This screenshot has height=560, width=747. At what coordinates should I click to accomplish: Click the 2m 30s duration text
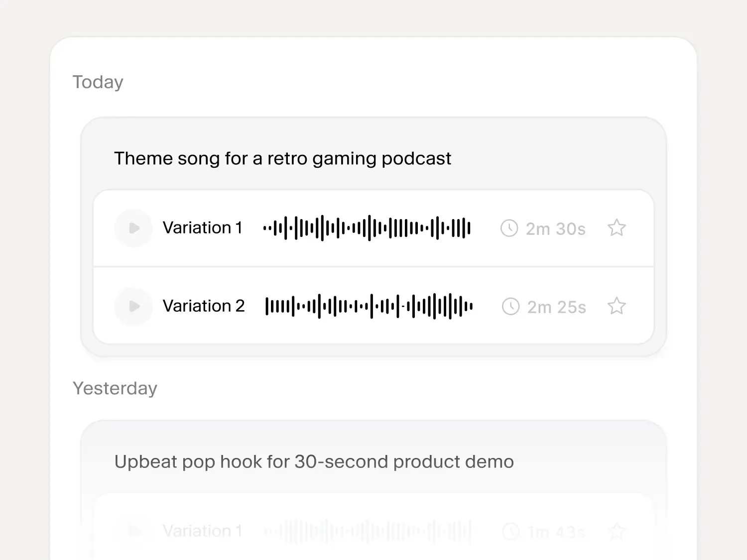pos(556,229)
